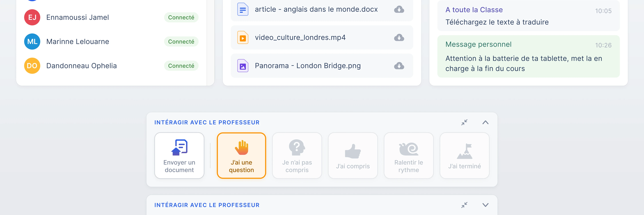Image resolution: width=644 pixels, height=215 pixels.
Task: Toggle the "Je n'ai pas compris" option
Action: tap(297, 155)
